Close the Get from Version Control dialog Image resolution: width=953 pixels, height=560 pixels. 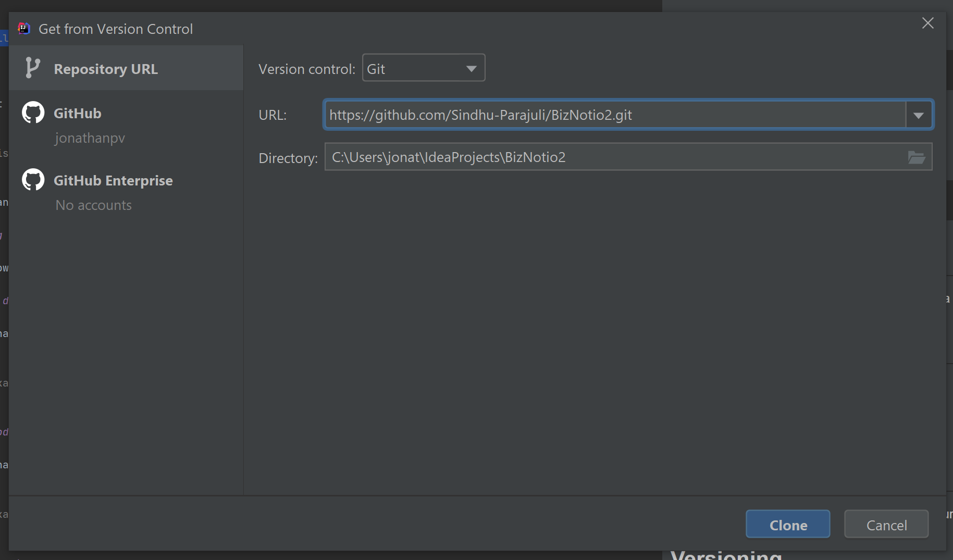click(x=927, y=23)
